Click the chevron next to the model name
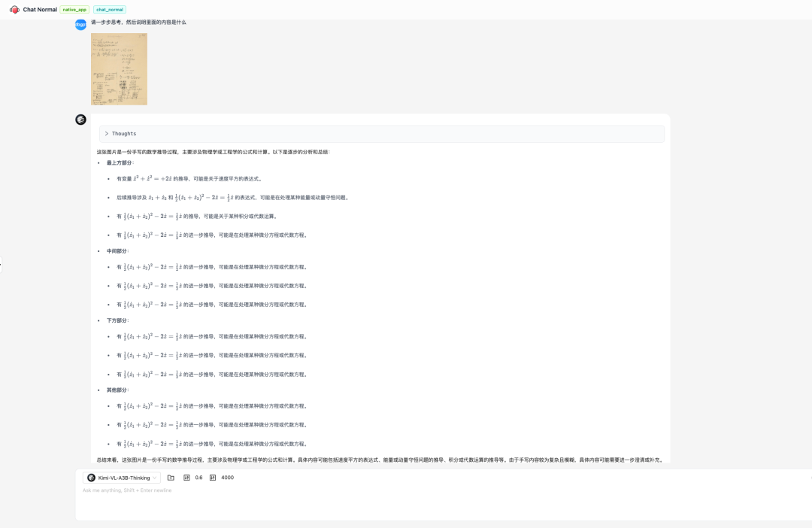 (154, 478)
